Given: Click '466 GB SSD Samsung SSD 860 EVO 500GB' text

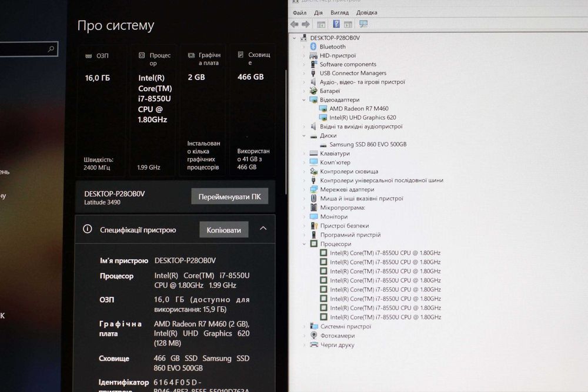Looking at the screenshot, I should (201, 363).
